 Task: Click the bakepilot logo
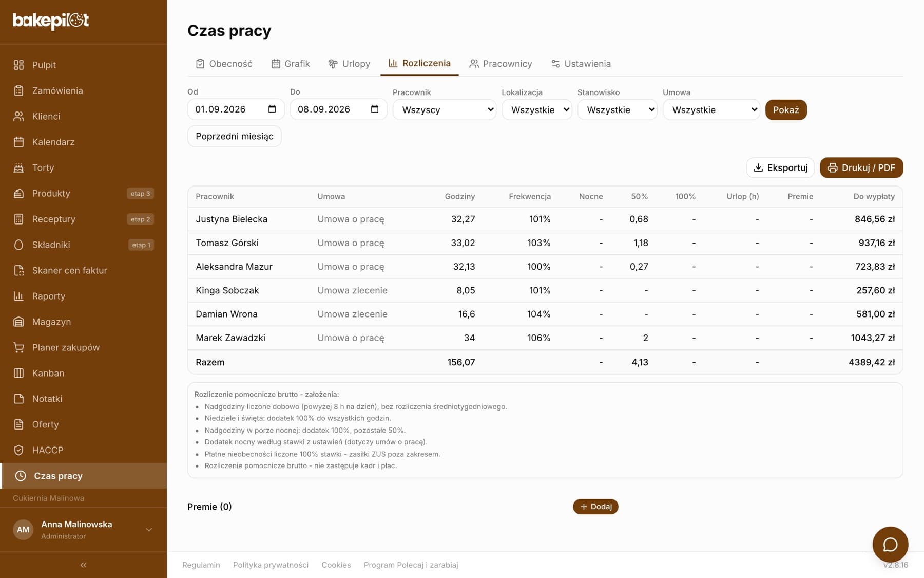click(x=51, y=21)
